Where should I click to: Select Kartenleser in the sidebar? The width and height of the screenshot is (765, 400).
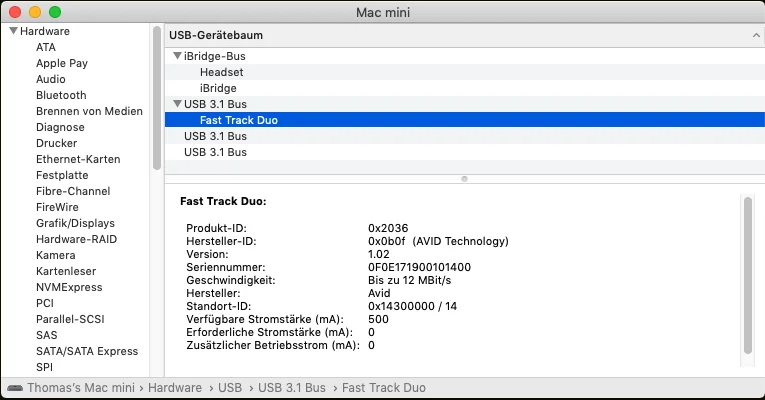click(66, 271)
